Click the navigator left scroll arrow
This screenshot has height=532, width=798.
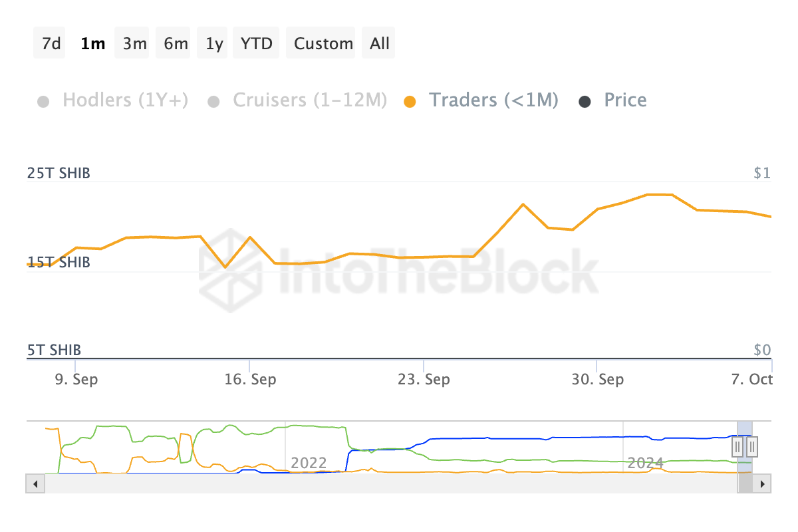[x=35, y=483]
